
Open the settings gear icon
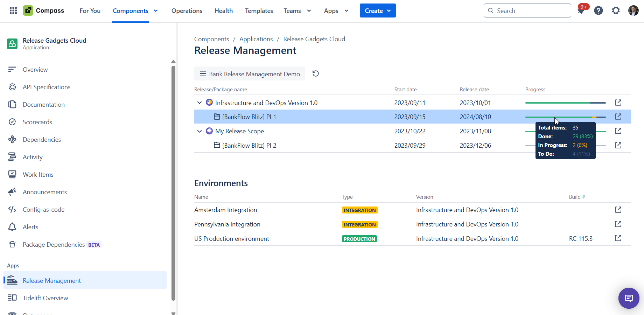(x=616, y=11)
